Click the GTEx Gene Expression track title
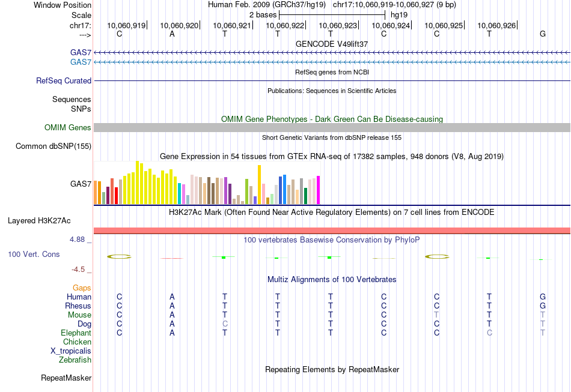Viewport: 571px width, 392px height. pyautogui.click(x=332, y=156)
